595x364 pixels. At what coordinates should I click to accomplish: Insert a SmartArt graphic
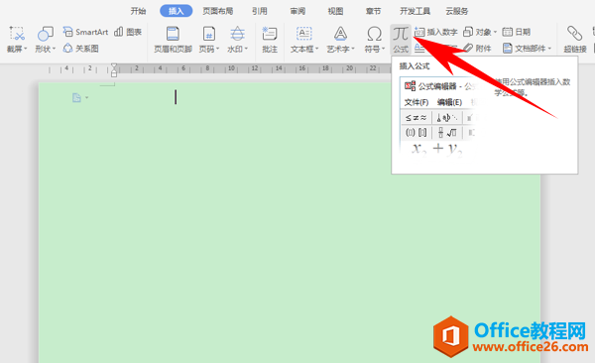click(x=85, y=32)
